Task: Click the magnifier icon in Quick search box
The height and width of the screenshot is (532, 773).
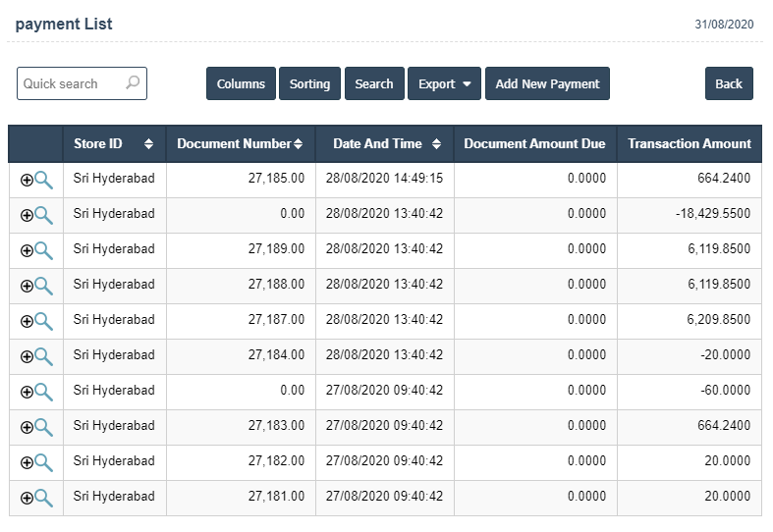Action: tap(133, 83)
